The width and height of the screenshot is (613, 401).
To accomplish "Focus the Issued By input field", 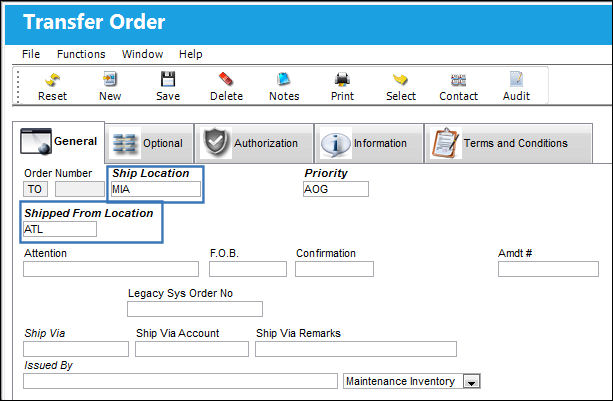I will click(180, 381).
